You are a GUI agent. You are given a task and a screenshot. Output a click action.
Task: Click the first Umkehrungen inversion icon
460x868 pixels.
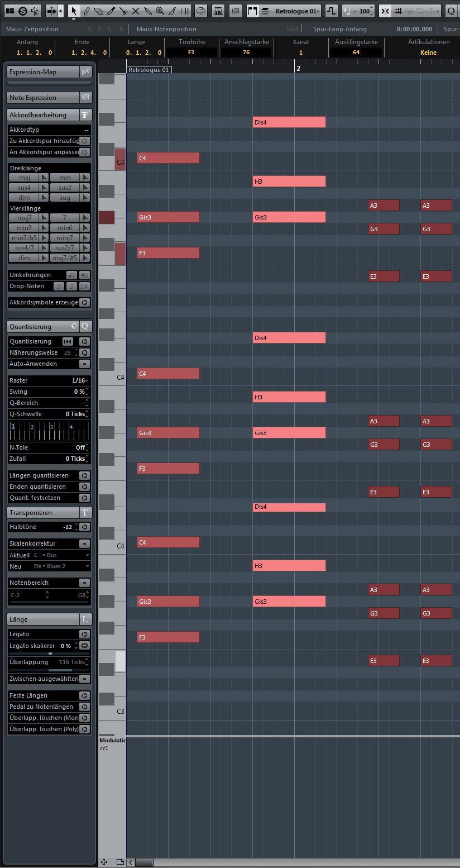pos(71,275)
